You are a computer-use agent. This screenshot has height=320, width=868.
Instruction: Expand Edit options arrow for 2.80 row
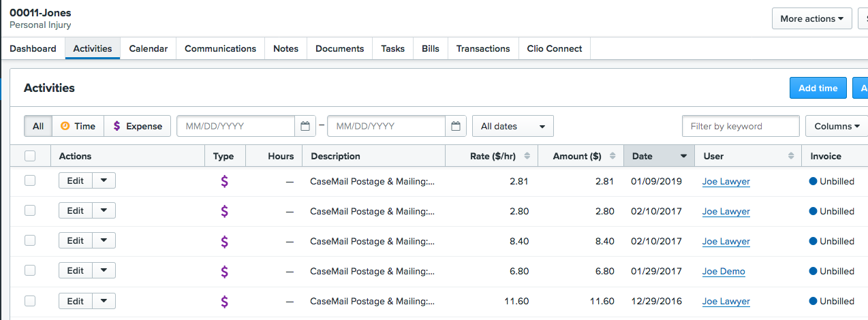point(104,210)
